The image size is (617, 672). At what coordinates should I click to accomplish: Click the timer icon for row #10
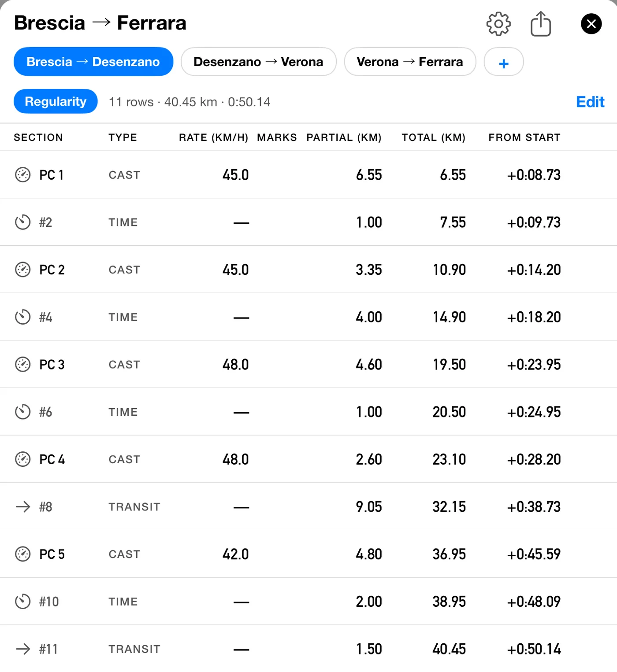click(23, 602)
